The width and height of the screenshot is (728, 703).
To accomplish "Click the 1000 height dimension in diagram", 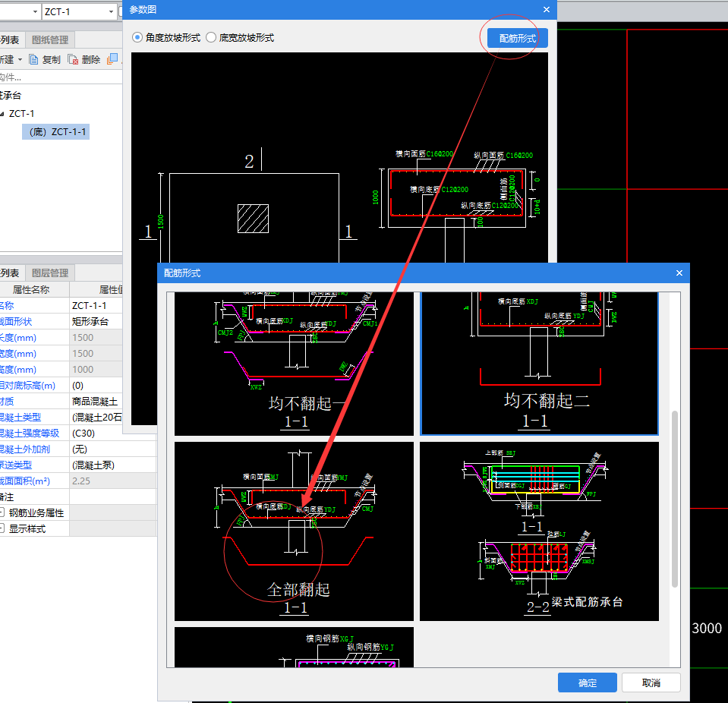I will (375, 197).
